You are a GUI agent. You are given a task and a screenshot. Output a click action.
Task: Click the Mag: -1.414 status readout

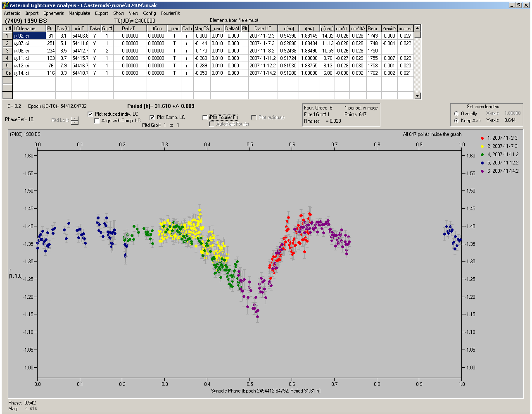22,409
